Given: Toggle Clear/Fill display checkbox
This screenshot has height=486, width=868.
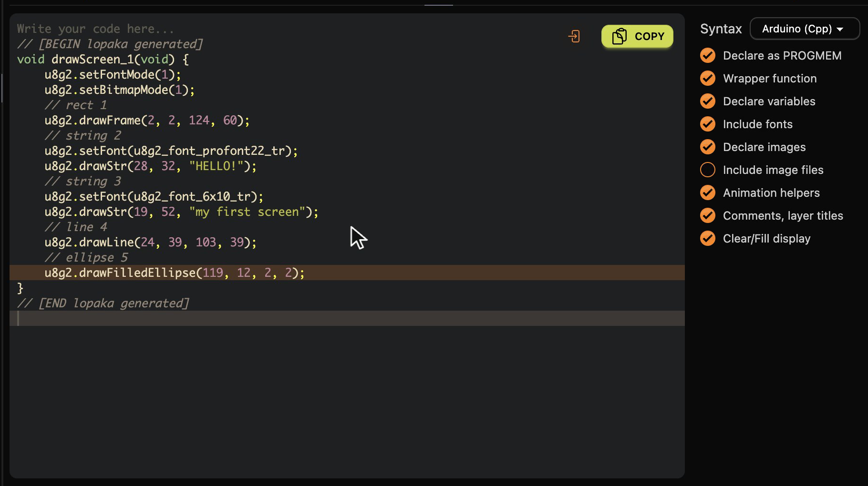Looking at the screenshot, I should [708, 238].
